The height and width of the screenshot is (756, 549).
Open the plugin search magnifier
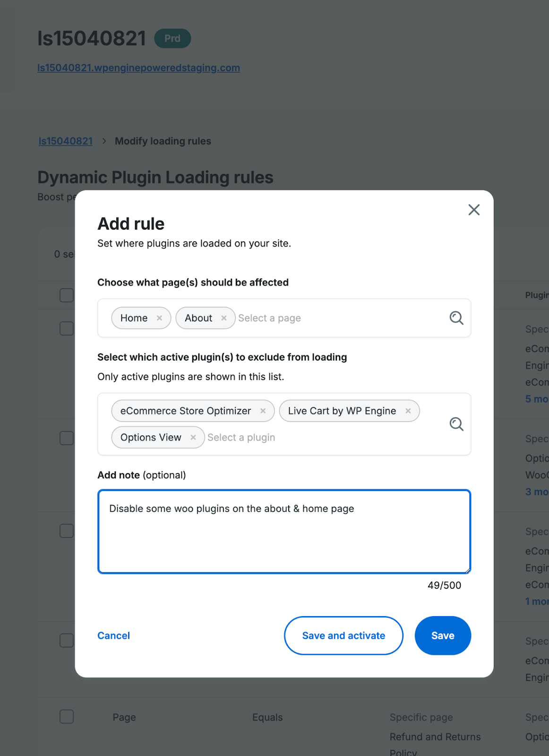456,424
